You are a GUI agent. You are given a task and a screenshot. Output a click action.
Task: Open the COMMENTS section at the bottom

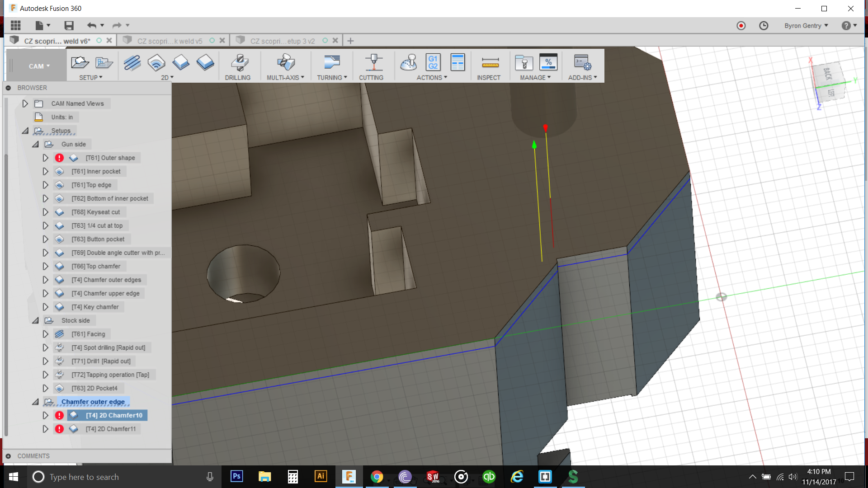coord(33,456)
